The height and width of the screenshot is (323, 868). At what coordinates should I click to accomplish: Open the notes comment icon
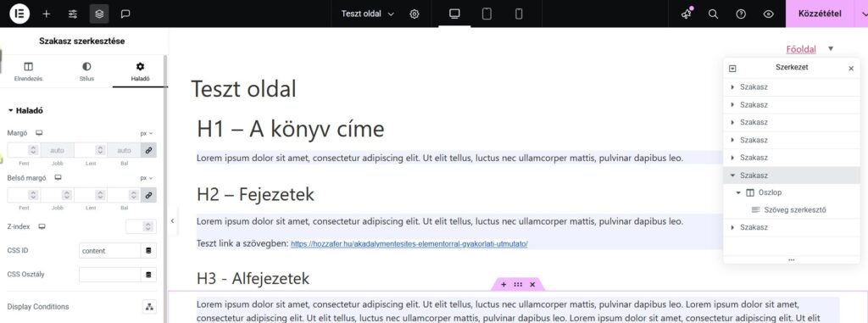click(x=125, y=14)
